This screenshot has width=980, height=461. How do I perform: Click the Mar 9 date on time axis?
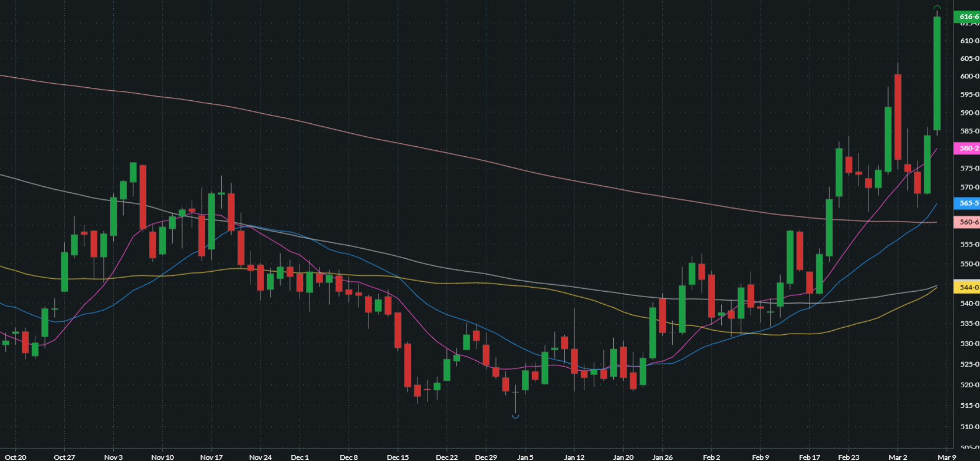coord(946,457)
